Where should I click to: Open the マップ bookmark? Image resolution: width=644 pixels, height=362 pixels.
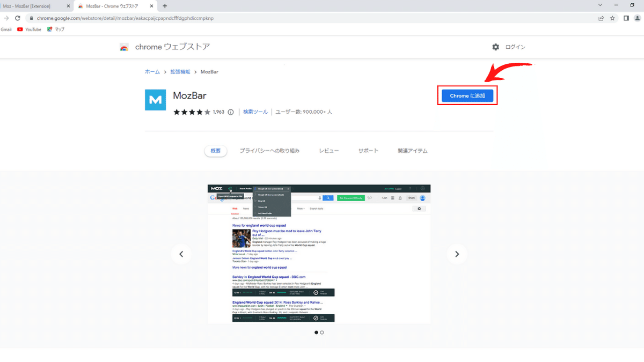pos(56,29)
